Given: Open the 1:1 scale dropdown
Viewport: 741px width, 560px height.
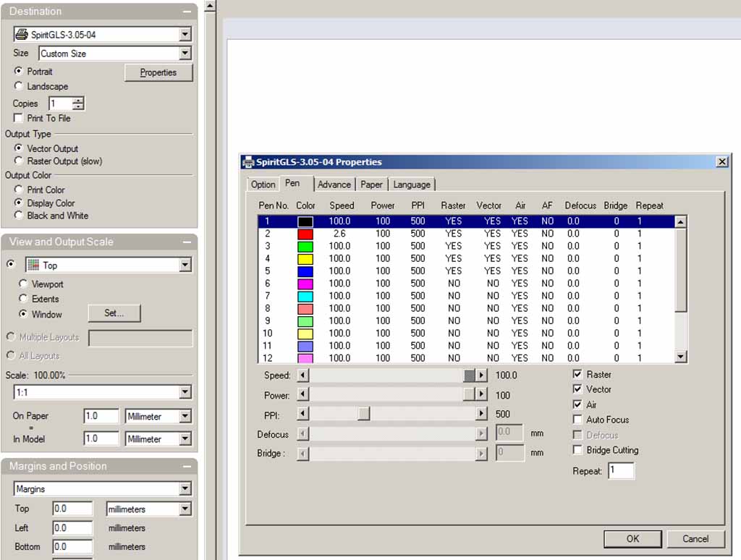Looking at the screenshot, I should (x=185, y=392).
